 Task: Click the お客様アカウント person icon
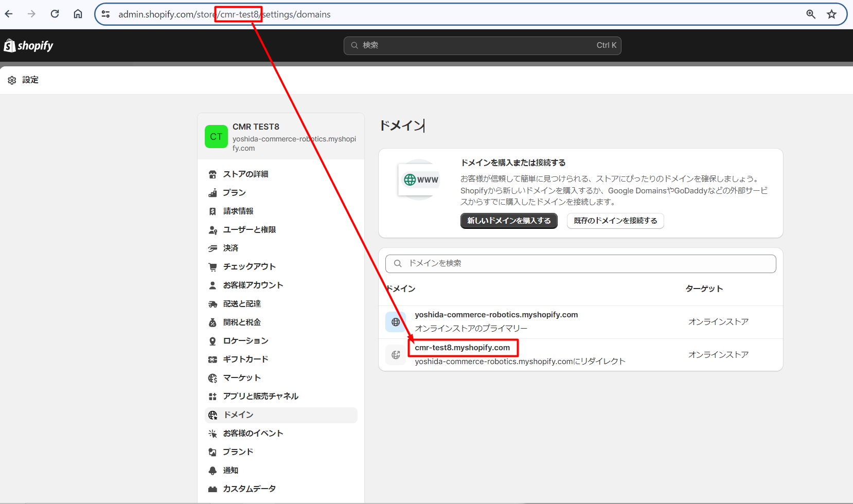coord(212,285)
